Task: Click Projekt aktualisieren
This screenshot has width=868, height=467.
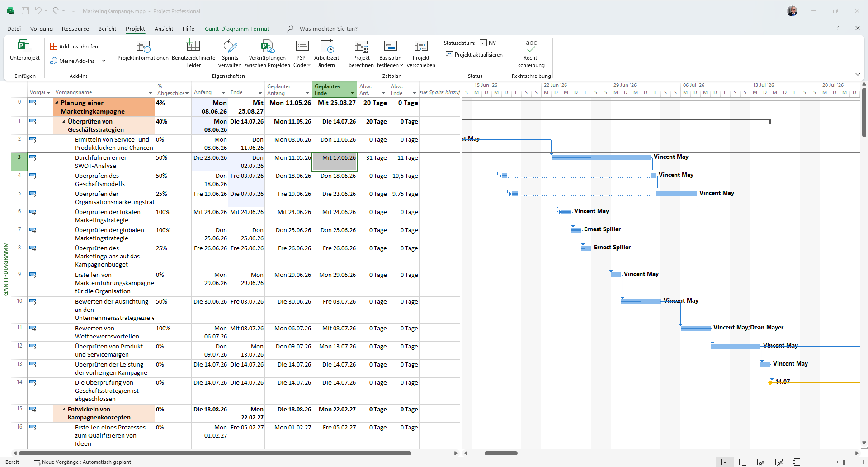Action: [x=474, y=55]
